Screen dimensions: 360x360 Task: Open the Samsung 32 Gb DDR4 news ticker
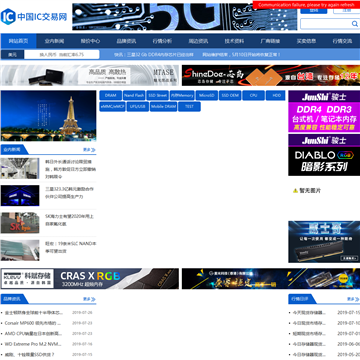154,54
